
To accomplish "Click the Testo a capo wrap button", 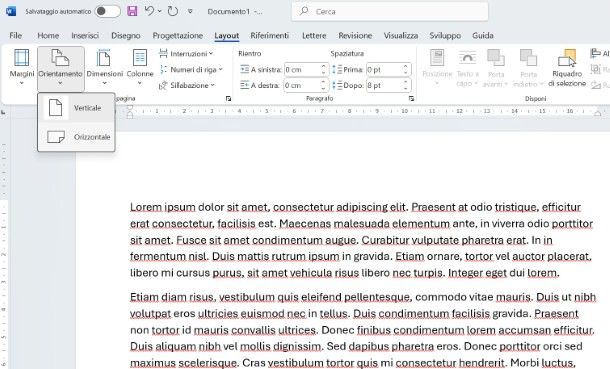I will point(467,68).
